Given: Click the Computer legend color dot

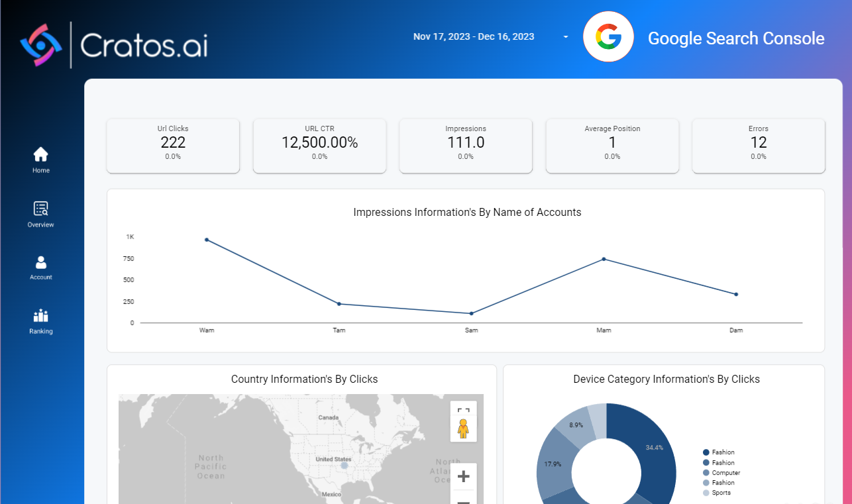Looking at the screenshot, I should tap(706, 473).
